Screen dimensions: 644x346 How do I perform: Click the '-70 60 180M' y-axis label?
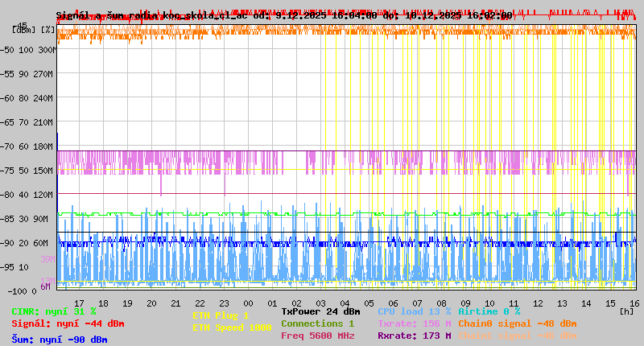[27, 146]
